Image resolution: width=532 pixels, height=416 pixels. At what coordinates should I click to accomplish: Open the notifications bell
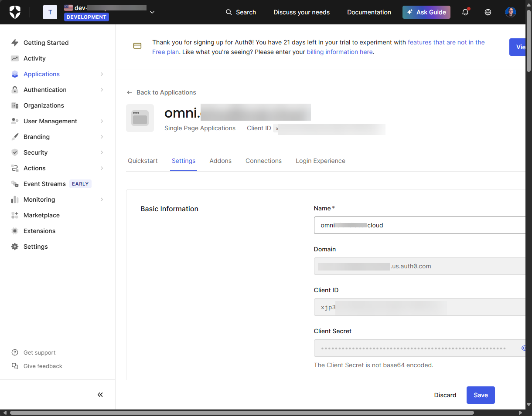[465, 12]
